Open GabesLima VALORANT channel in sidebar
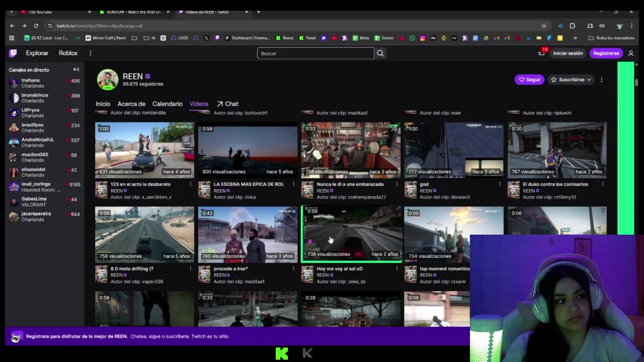644x362 pixels. [44, 202]
